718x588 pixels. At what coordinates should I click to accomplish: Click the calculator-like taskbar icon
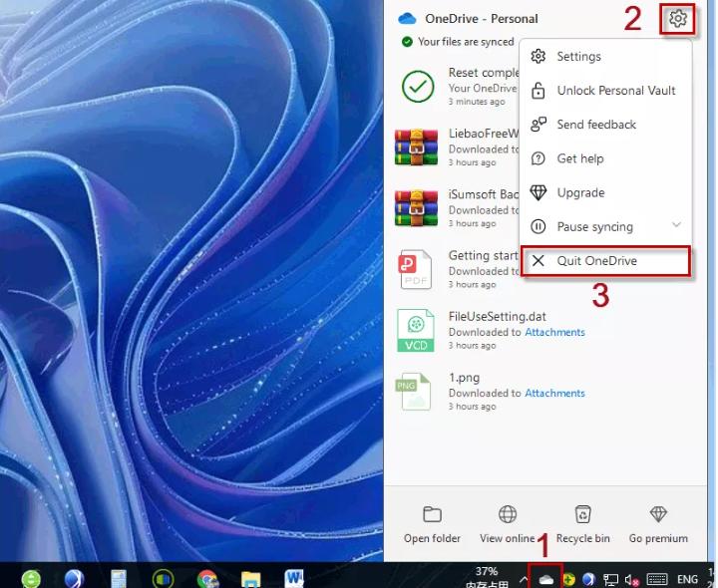click(x=118, y=579)
